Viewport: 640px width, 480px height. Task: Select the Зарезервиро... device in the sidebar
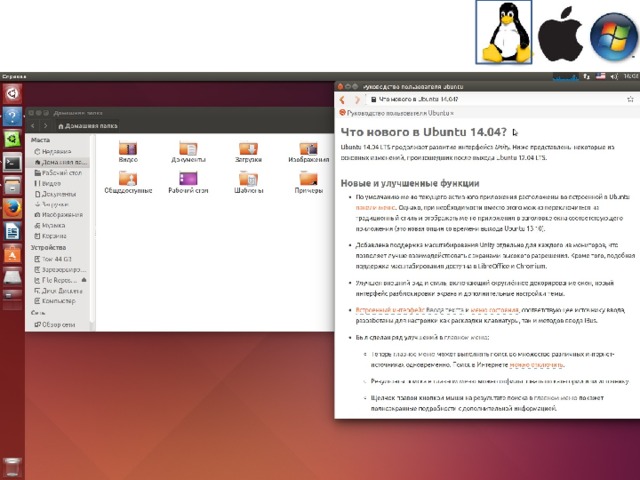point(59,269)
